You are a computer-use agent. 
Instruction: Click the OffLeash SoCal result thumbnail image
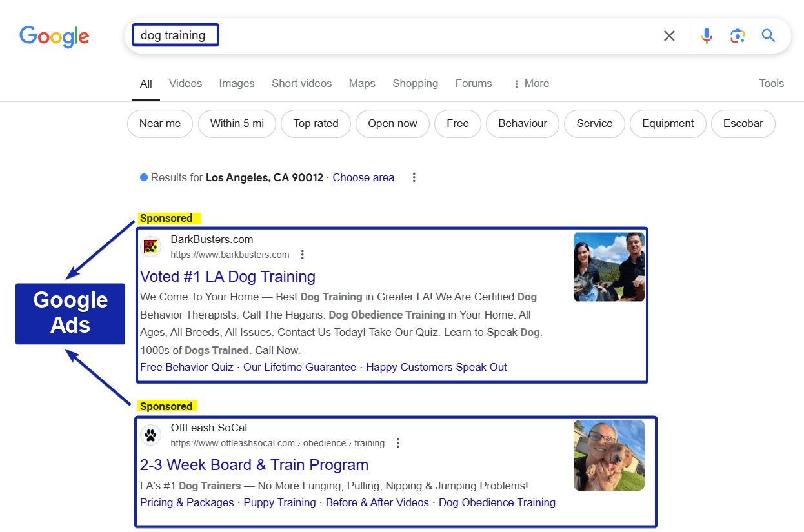point(608,455)
